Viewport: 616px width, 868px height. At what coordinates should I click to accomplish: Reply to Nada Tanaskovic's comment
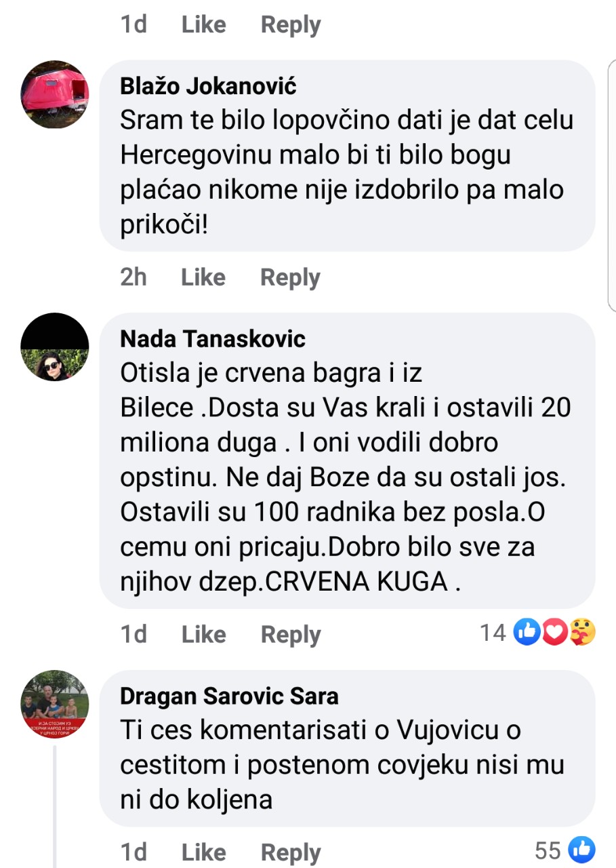pos(290,635)
